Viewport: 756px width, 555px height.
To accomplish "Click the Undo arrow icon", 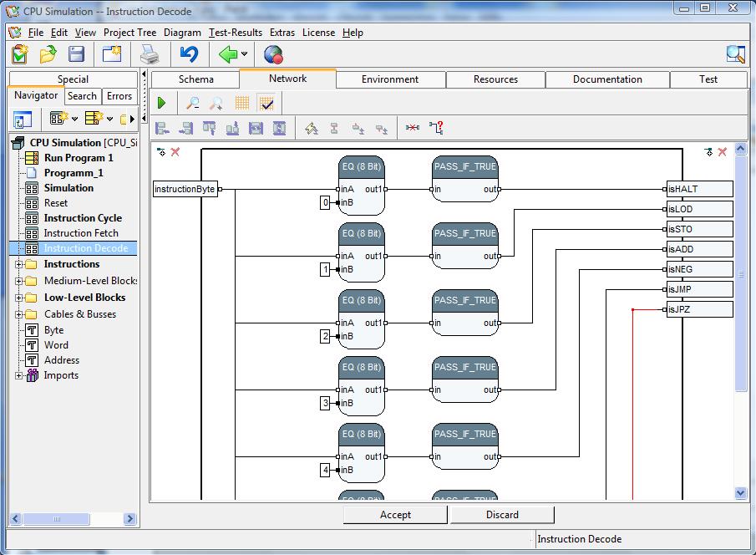I will (x=189, y=55).
